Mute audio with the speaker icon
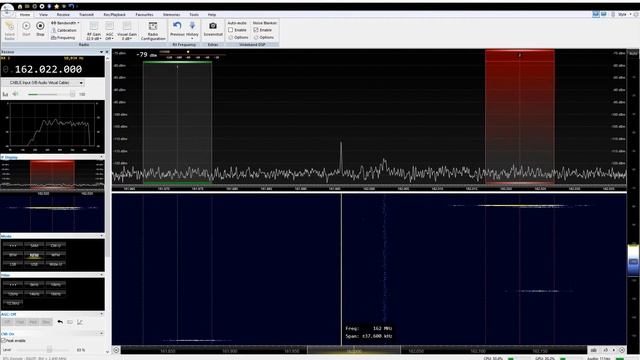 (x=15, y=94)
